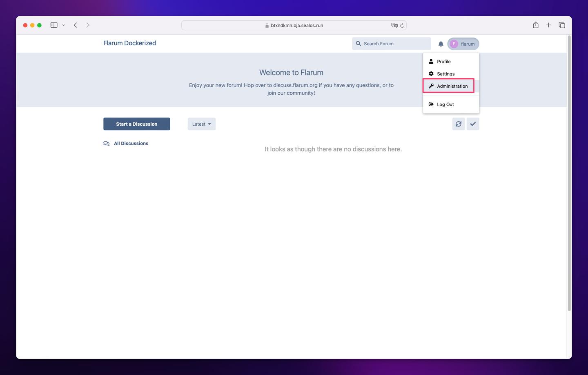The height and width of the screenshot is (375, 588).
Task: Focus the Search Forum field
Action: pos(392,44)
